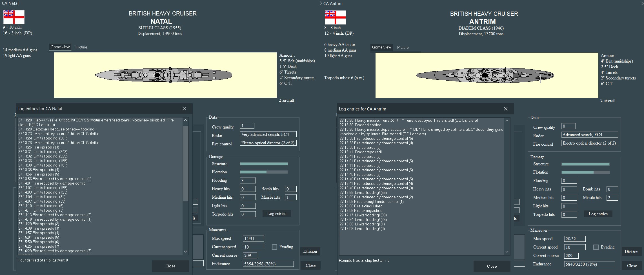Click Natal log entry '27 13:24 Limits flooding! (281)'

pos(43,138)
